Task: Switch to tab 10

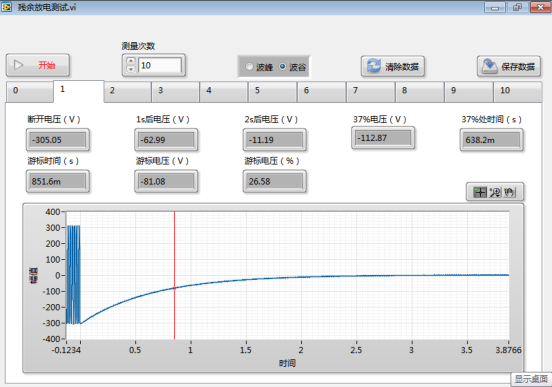Action: pyautogui.click(x=518, y=92)
